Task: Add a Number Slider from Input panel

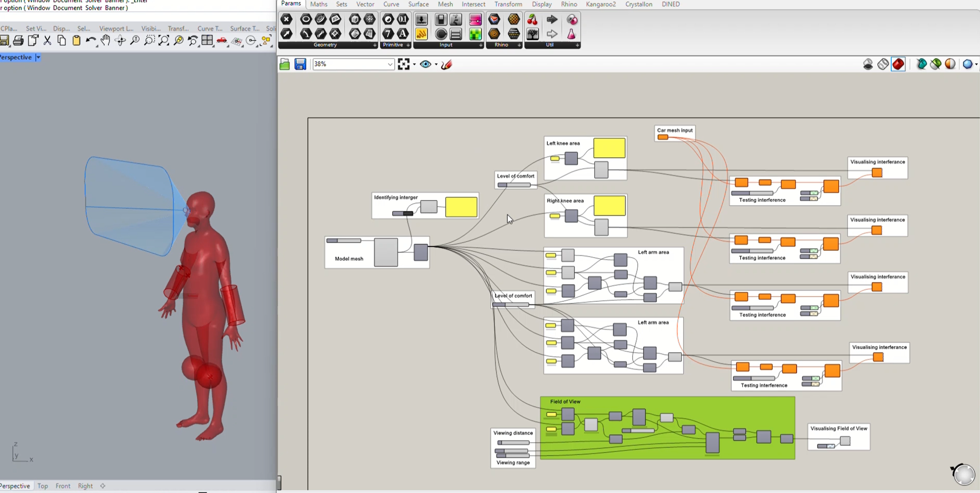Action: click(421, 19)
